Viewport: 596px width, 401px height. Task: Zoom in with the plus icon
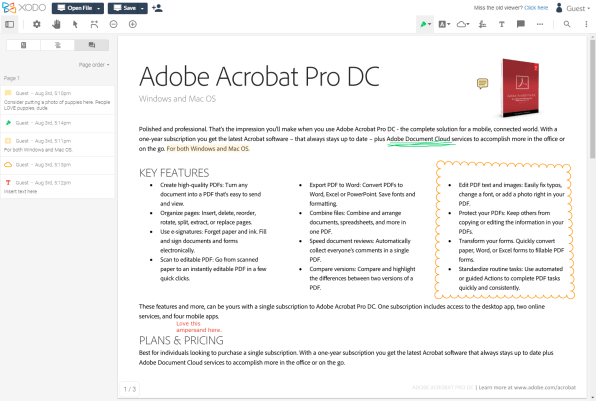[x=133, y=24]
